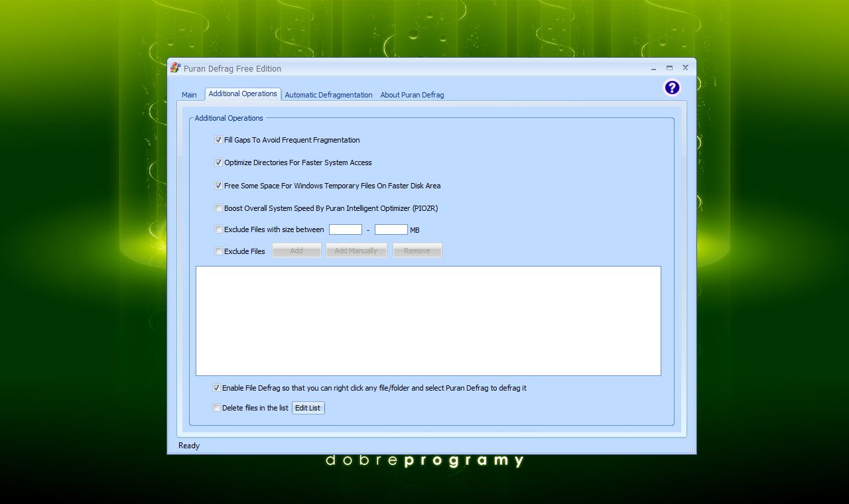Open the Automatic Defragmentation tab
849x504 pixels.
(328, 95)
